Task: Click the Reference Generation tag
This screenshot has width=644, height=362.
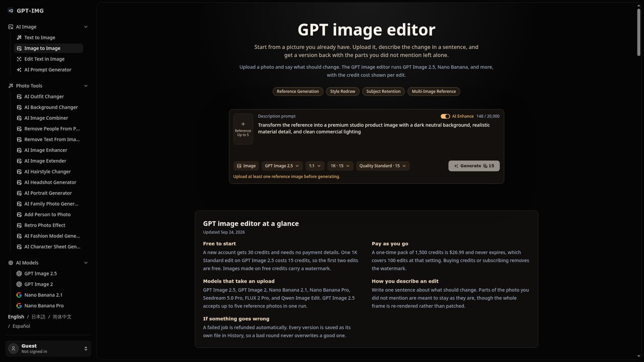Action: [x=298, y=92]
